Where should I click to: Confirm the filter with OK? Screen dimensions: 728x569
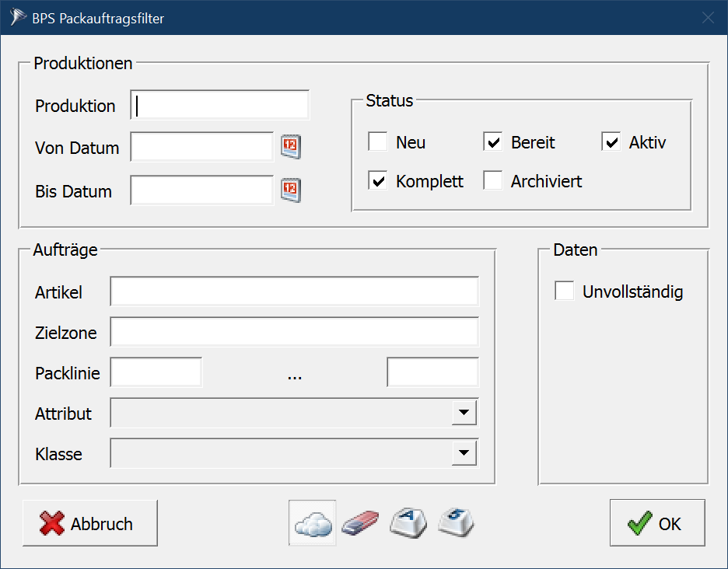(x=657, y=523)
